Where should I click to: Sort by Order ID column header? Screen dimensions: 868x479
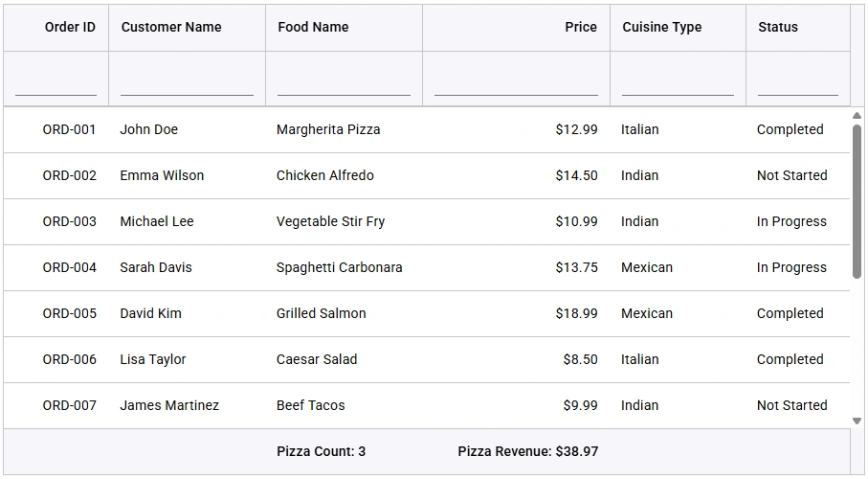[x=70, y=27]
